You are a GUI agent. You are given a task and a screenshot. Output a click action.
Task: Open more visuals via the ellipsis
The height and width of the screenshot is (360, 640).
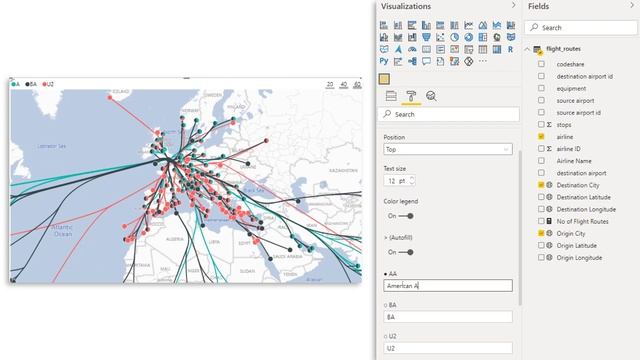(x=482, y=61)
